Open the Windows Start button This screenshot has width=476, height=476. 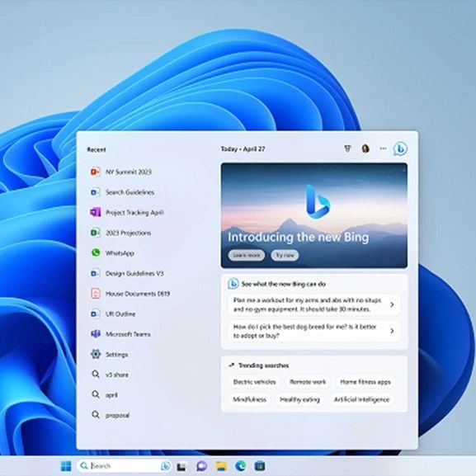pos(66,466)
